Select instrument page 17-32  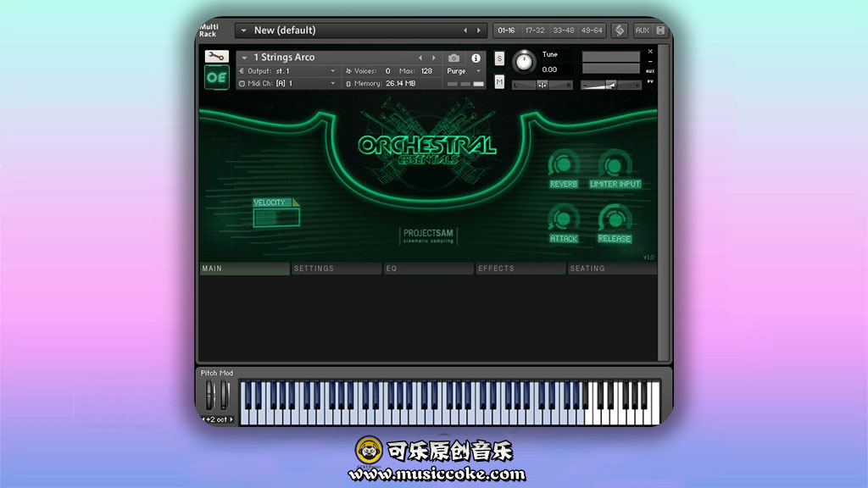535,30
